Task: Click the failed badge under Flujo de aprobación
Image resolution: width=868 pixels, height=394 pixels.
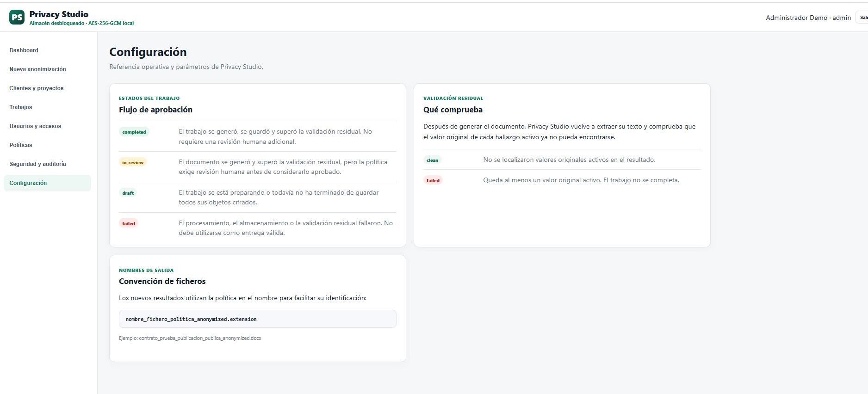Action: point(129,223)
